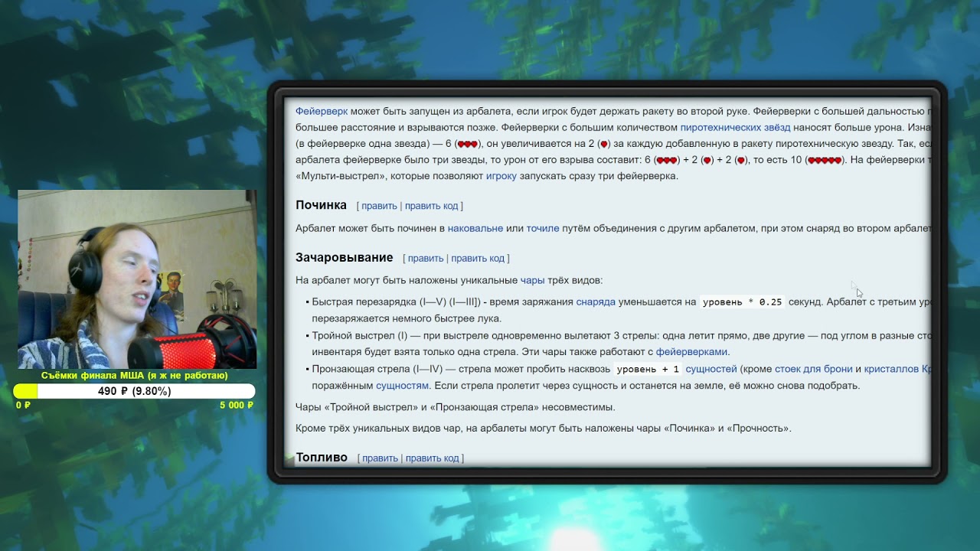Click the Зачаровывание section heading
Screen dimensions: 980x551
click(345, 258)
